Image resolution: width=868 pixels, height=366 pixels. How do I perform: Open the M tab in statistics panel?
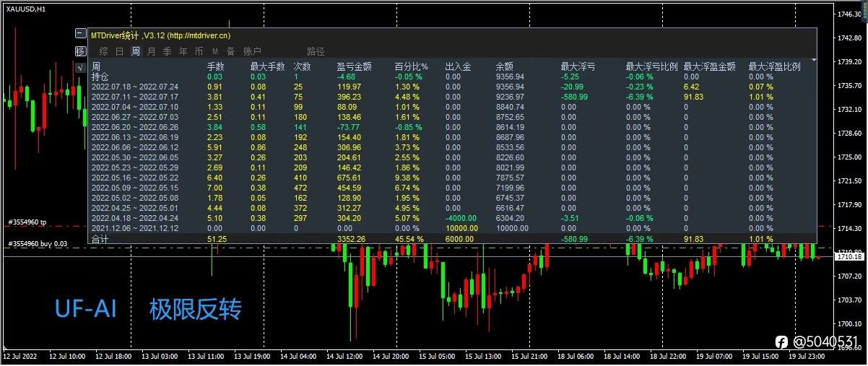tap(215, 51)
